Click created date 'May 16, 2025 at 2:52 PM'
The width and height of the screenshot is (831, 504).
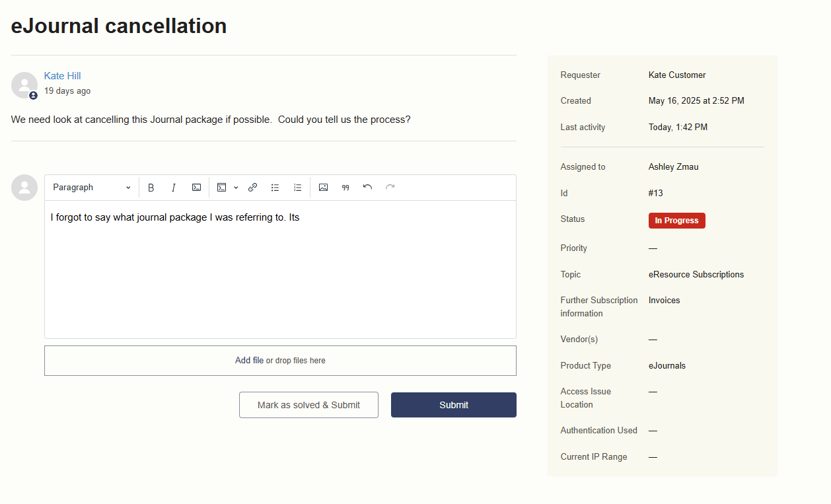click(x=696, y=101)
